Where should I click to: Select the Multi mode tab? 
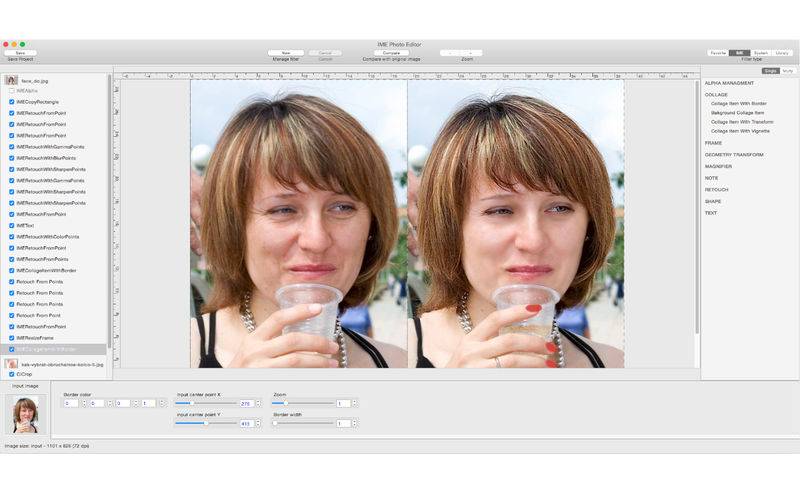point(787,71)
